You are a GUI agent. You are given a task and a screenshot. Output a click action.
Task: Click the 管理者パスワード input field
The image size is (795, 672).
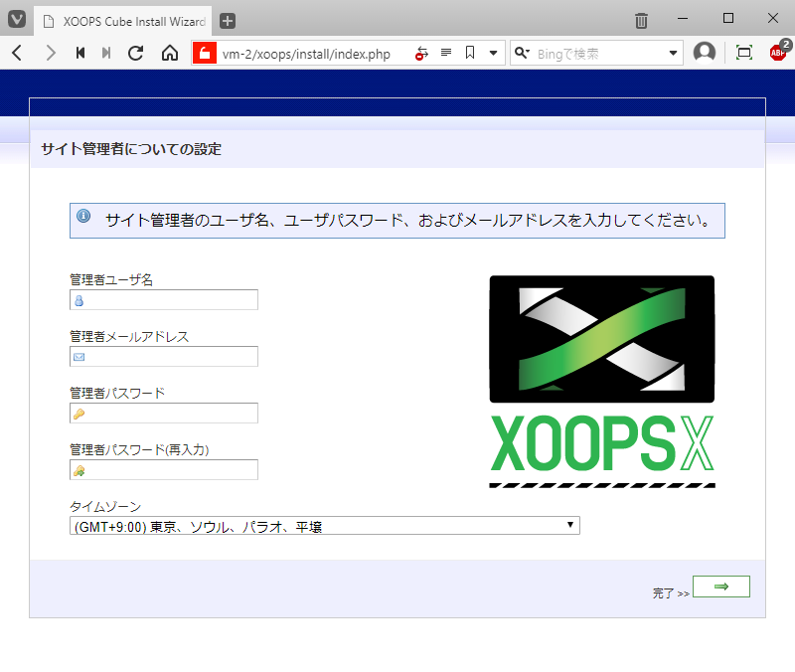(164, 414)
